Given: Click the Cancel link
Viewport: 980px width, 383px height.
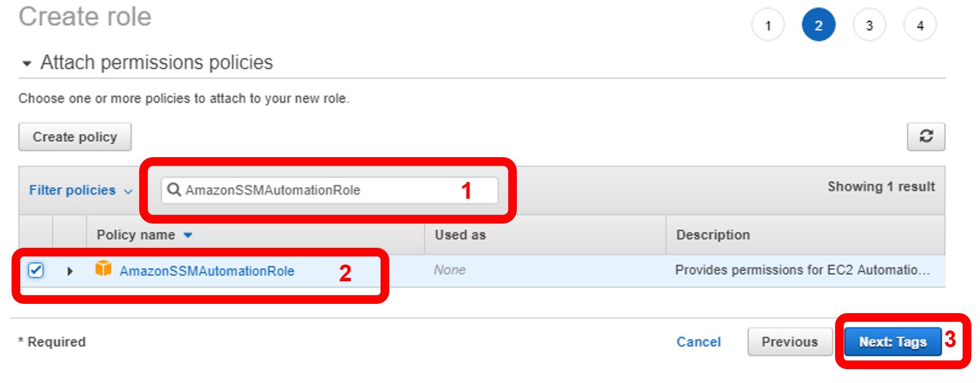Looking at the screenshot, I should [698, 342].
